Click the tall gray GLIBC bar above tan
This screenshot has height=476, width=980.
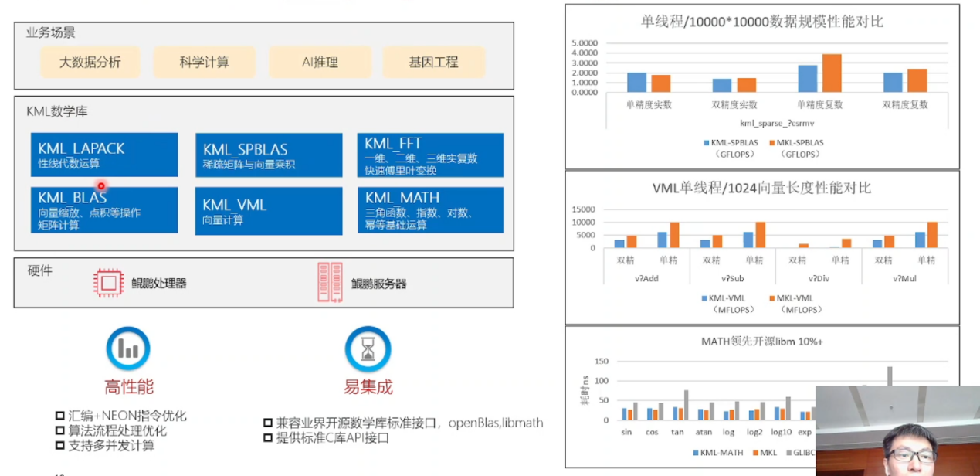pyautogui.click(x=686, y=405)
